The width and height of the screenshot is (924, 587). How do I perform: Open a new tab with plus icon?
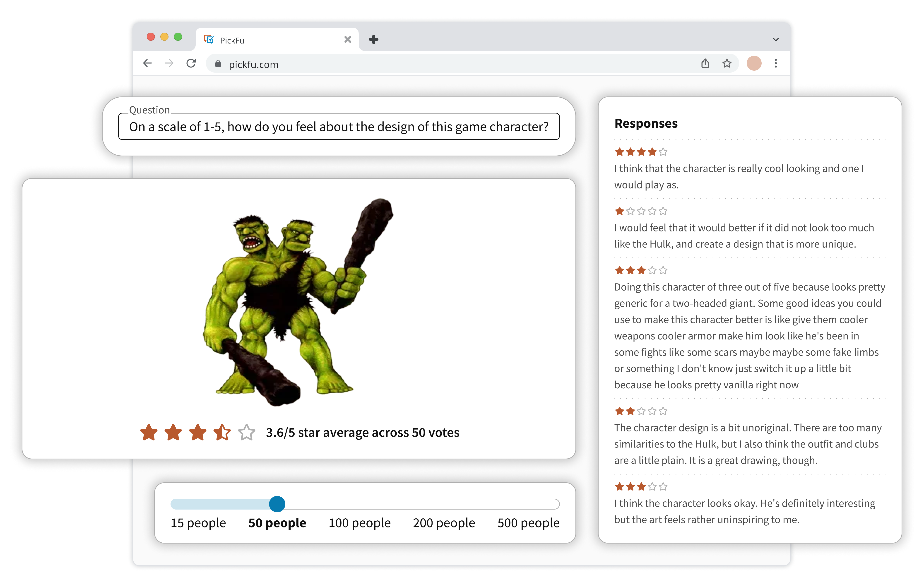tap(373, 39)
